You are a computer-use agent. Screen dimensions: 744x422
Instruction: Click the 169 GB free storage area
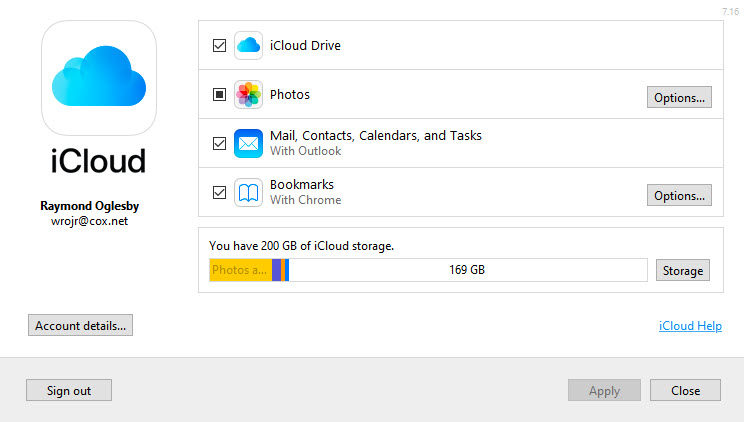(x=468, y=270)
